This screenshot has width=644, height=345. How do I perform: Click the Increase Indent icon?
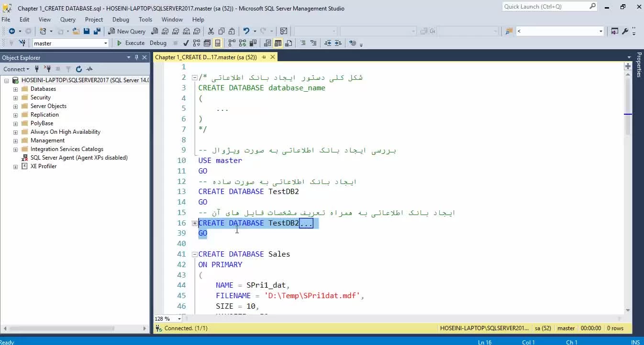(x=338, y=43)
